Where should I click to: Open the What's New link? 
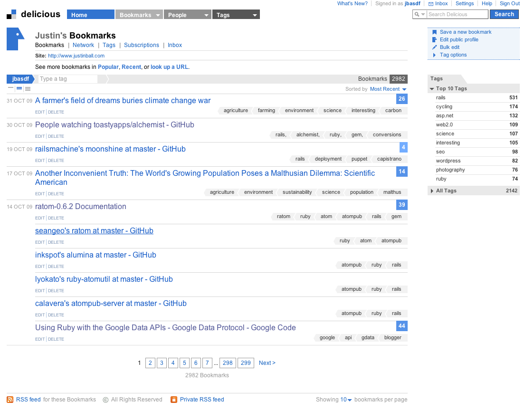pos(352,4)
